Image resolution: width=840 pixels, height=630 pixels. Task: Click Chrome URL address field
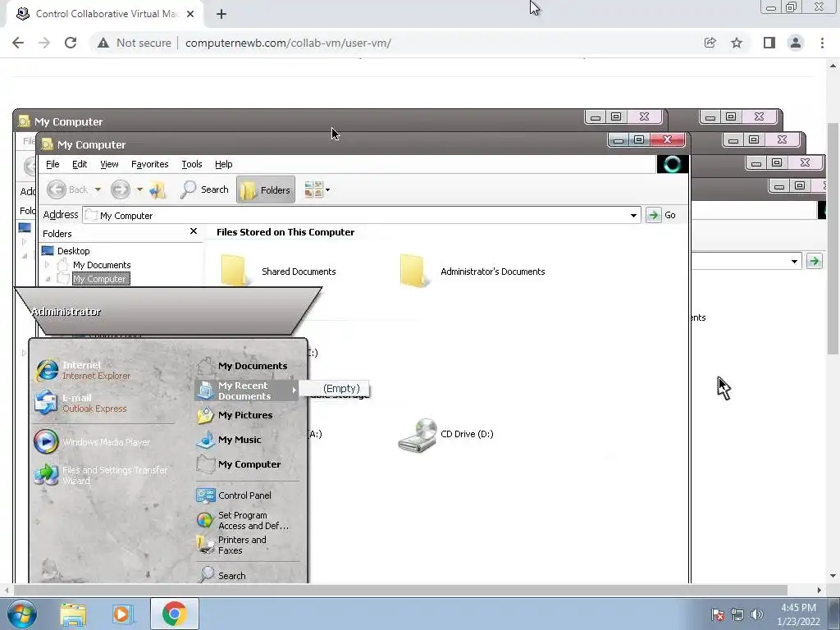coord(288,43)
